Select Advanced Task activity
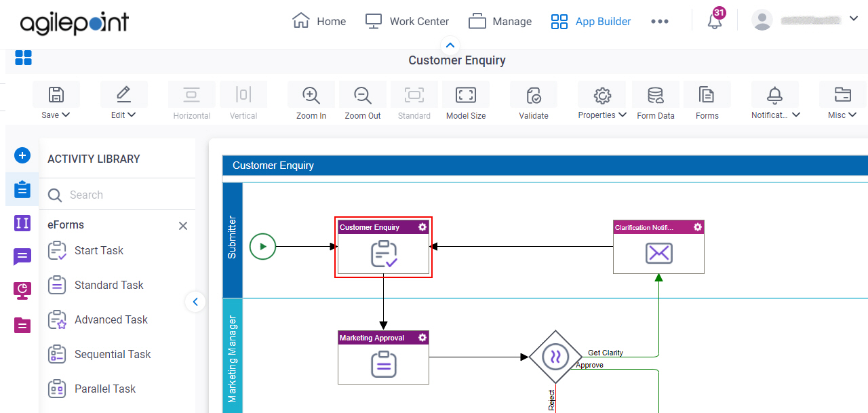 coord(98,319)
